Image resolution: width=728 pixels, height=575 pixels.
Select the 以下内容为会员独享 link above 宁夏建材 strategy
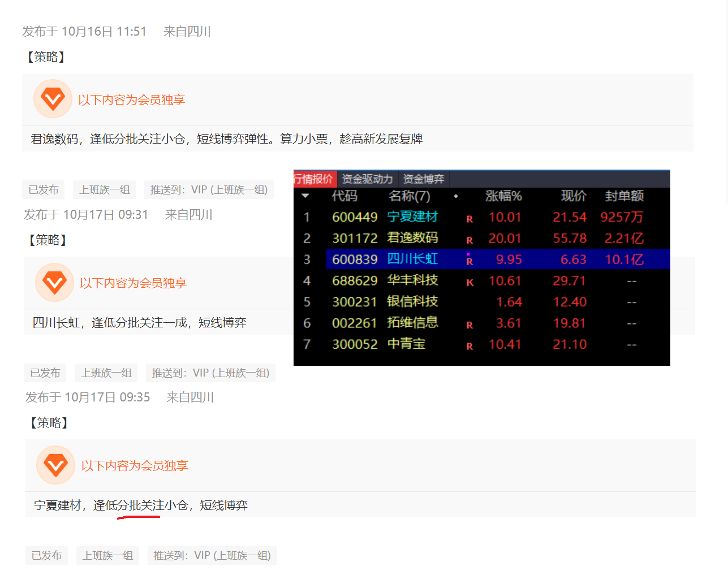click(x=134, y=466)
